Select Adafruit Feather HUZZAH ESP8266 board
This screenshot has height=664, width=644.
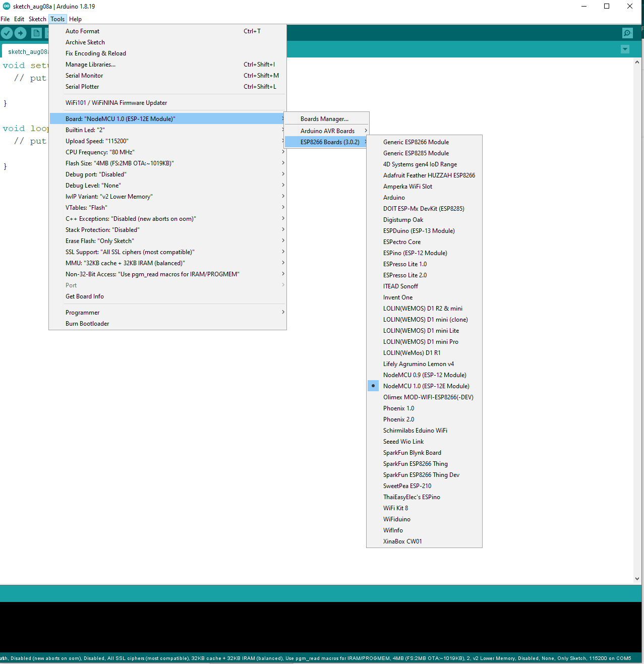point(424,175)
